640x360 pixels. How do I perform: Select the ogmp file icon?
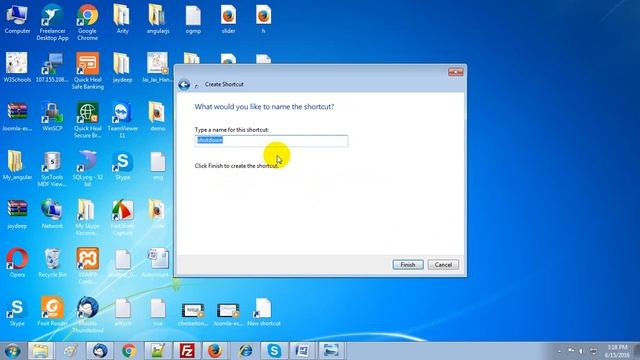click(x=193, y=20)
